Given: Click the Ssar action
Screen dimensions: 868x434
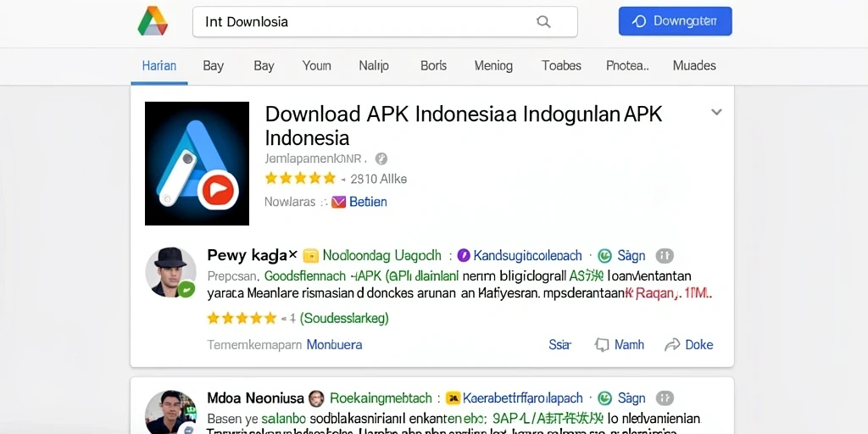Looking at the screenshot, I should tap(559, 345).
